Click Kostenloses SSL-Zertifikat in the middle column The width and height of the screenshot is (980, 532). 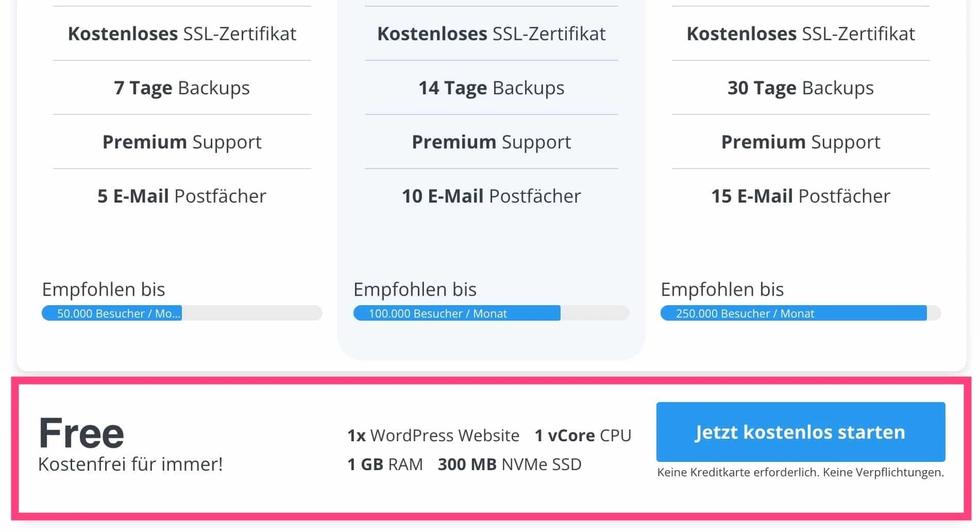[490, 33]
